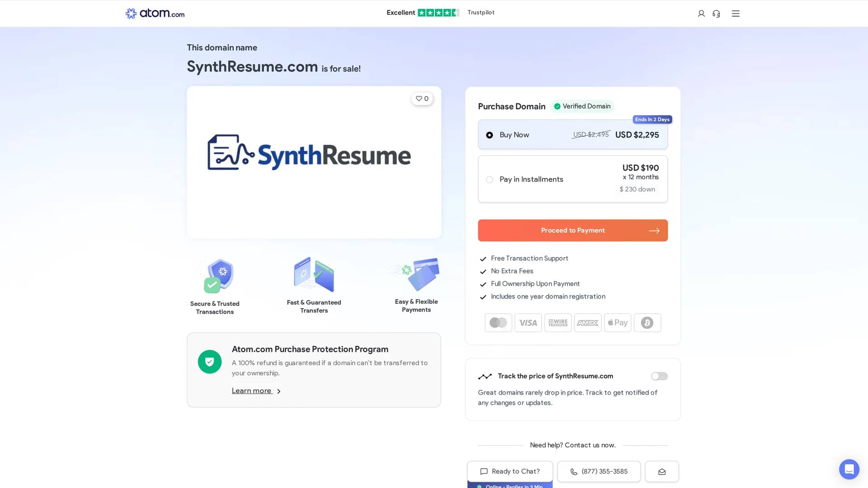
Task: Click the Amex payment icon
Action: 588,323
